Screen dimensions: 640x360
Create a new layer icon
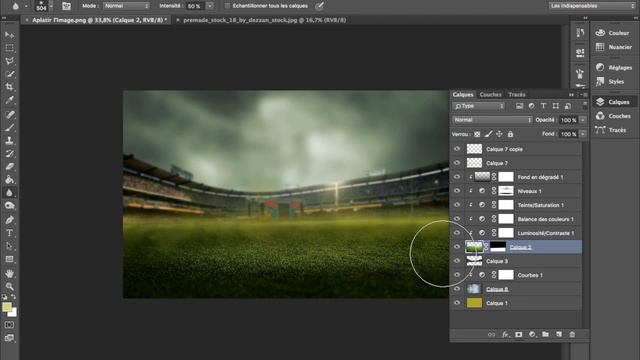tap(559, 334)
